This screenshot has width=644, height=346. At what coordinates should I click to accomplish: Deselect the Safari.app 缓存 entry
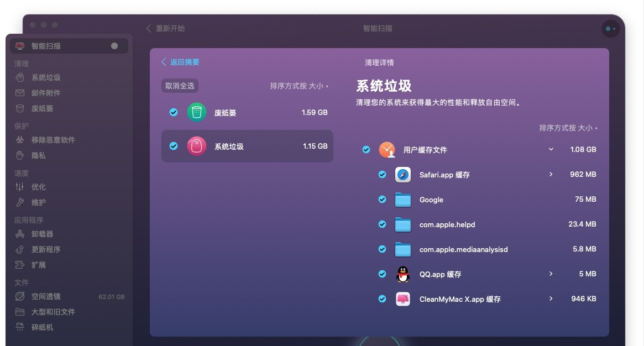click(x=382, y=175)
